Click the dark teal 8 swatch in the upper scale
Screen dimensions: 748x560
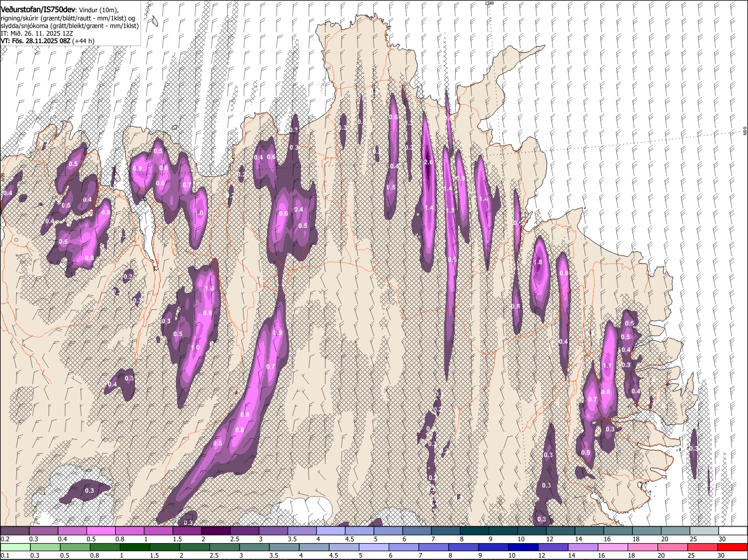tap(475, 530)
